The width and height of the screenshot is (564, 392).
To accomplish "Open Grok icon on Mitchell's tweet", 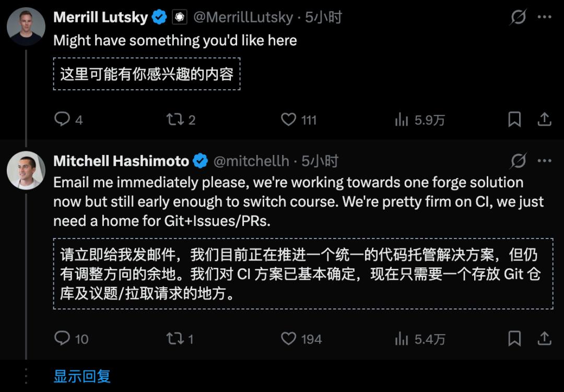I will pyautogui.click(x=518, y=161).
